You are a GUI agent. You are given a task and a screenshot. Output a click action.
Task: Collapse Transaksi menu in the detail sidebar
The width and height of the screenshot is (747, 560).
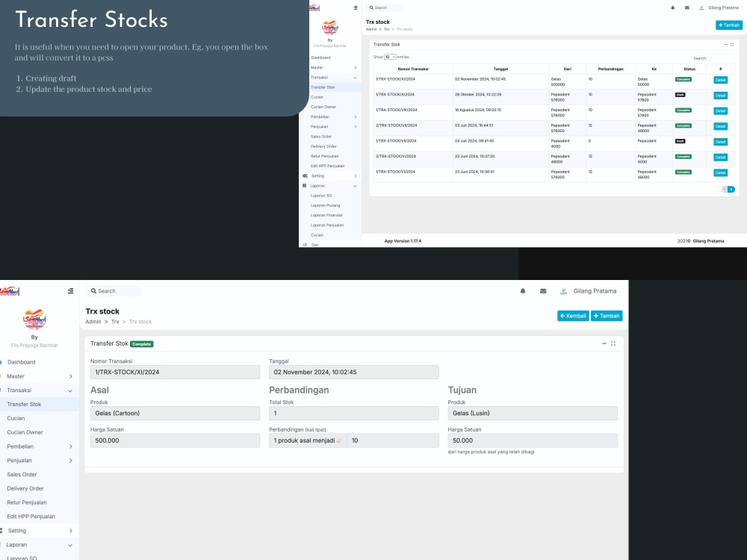(70, 391)
